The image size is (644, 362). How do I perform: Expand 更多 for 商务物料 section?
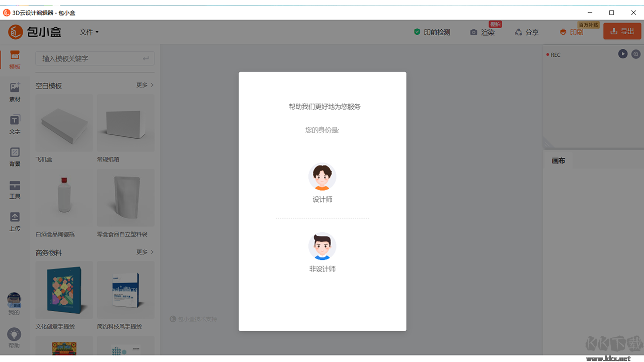point(145,252)
